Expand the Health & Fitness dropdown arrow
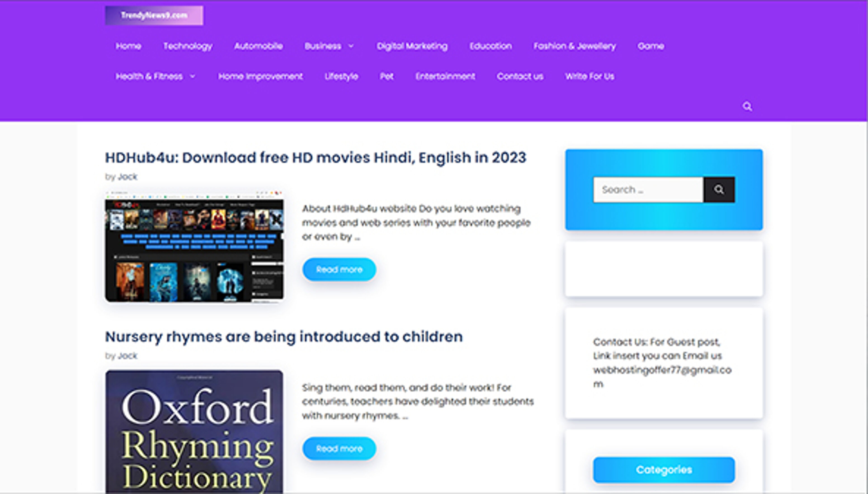 pyautogui.click(x=193, y=76)
